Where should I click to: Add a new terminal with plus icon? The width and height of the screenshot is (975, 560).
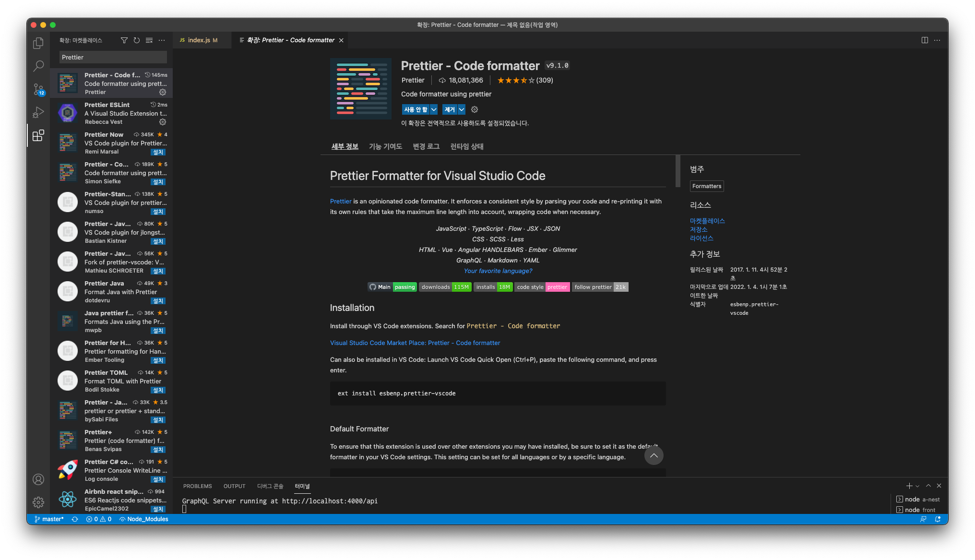[x=909, y=486]
